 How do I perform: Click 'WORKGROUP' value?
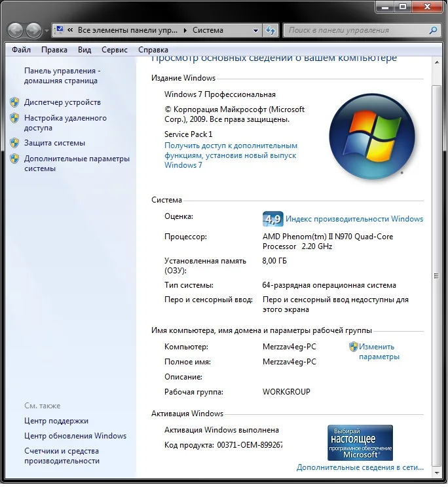286,392
